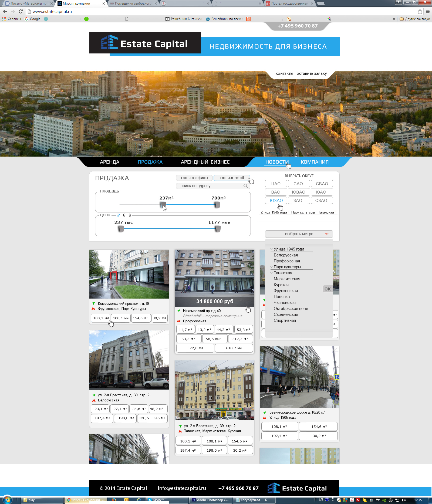Open the NVIDIA settings tray icon

[384, 500]
